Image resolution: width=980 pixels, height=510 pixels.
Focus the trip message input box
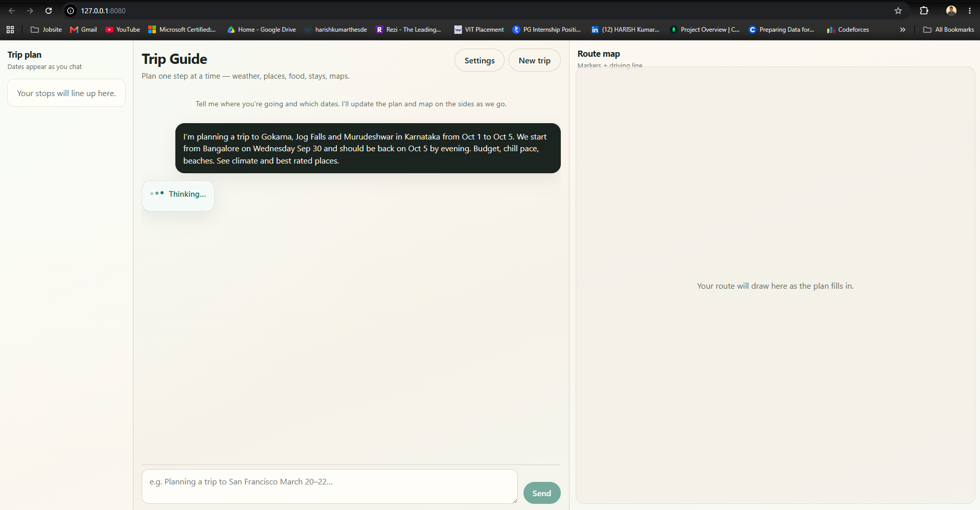pyautogui.click(x=330, y=486)
